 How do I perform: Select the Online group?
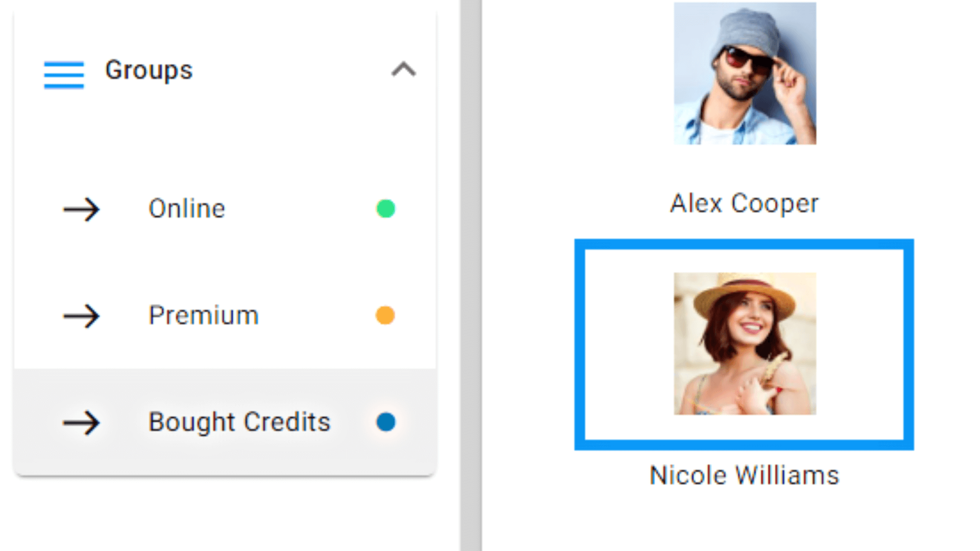click(x=187, y=209)
